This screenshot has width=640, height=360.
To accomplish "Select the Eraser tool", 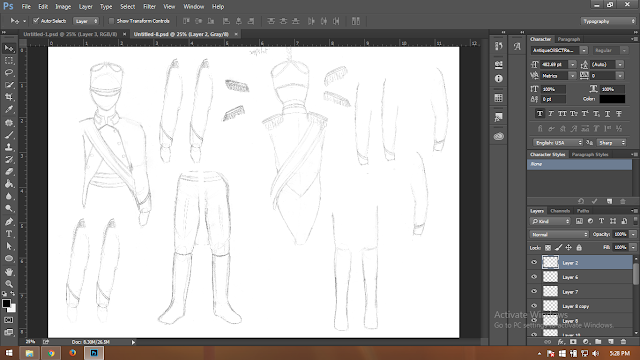I will click(x=9, y=171).
